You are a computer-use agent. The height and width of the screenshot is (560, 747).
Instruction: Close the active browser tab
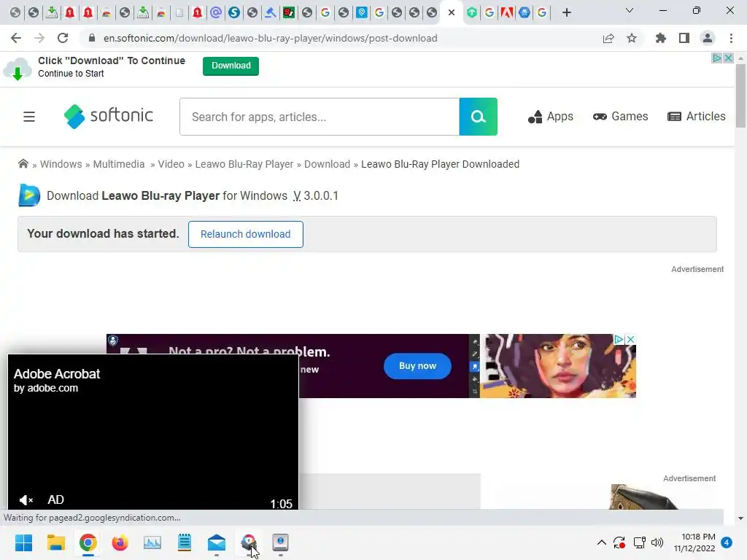[x=452, y=12]
